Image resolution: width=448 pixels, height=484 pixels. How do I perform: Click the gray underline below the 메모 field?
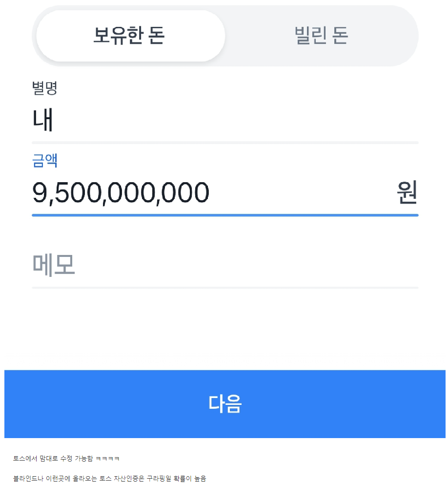click(224, 288)
